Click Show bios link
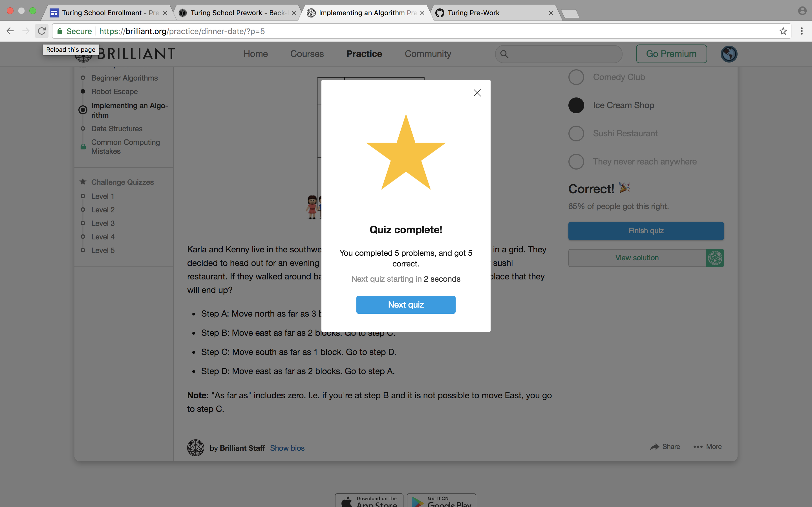Viewport: 812px width, 507px height. (x=287, y=448)
